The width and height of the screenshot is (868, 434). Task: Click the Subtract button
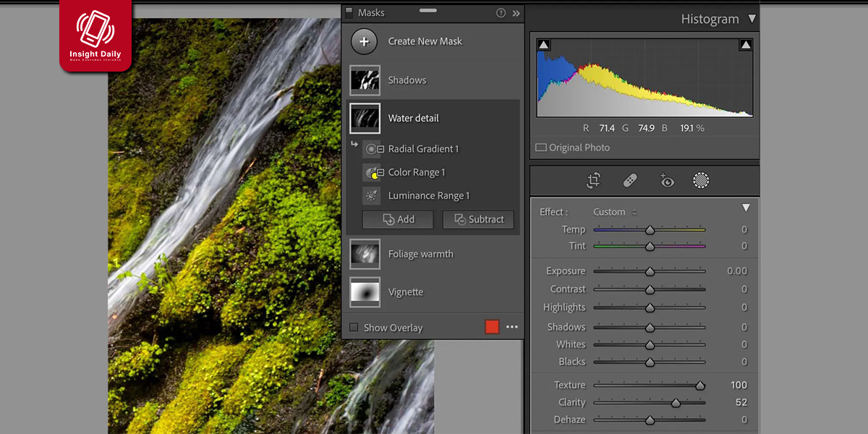(x=478, y=219)
